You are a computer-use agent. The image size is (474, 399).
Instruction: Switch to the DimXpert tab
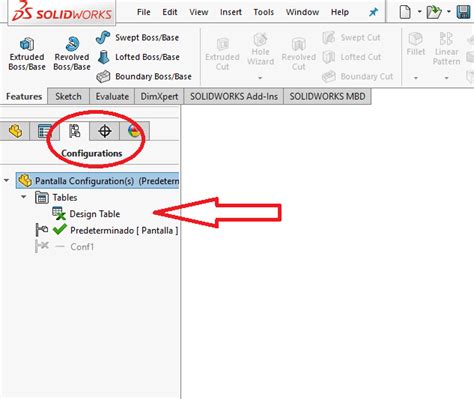159,97
